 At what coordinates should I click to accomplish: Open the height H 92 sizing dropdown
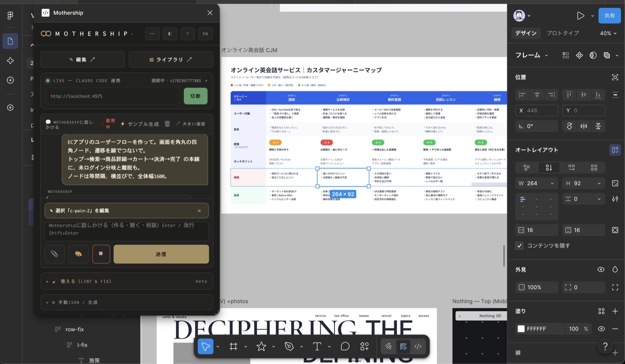pyautogui.click(x=599, y=183)
